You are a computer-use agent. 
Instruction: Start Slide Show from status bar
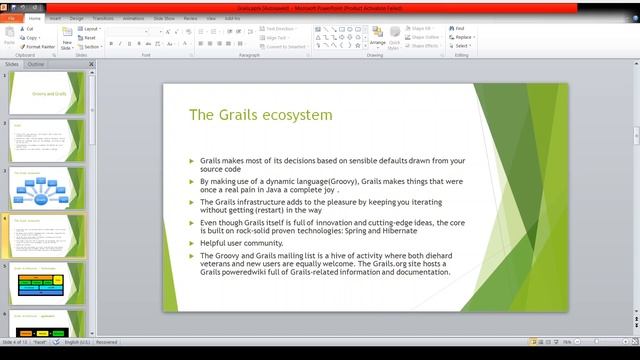(556, 342)
